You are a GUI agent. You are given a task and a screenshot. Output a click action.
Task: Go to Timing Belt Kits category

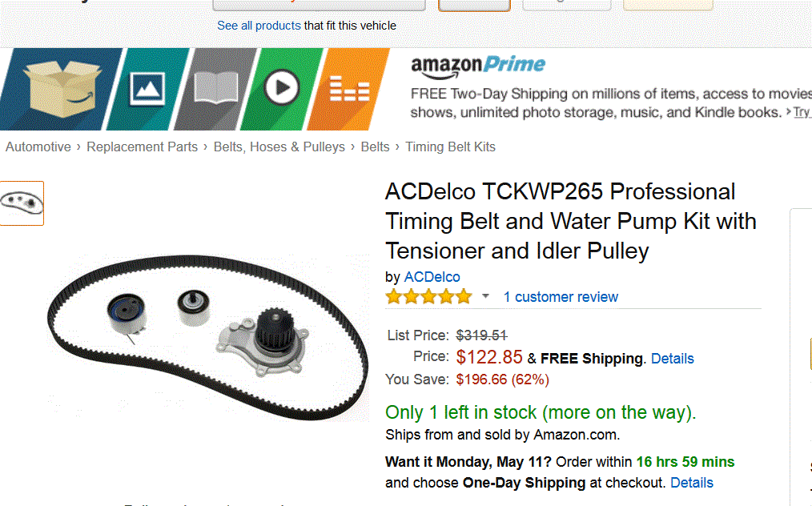[450, 147]
